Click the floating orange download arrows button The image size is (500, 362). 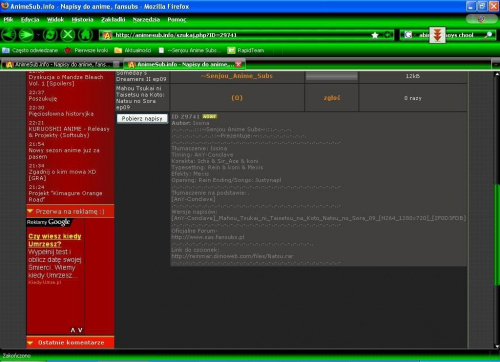click(x=437, y=35)
